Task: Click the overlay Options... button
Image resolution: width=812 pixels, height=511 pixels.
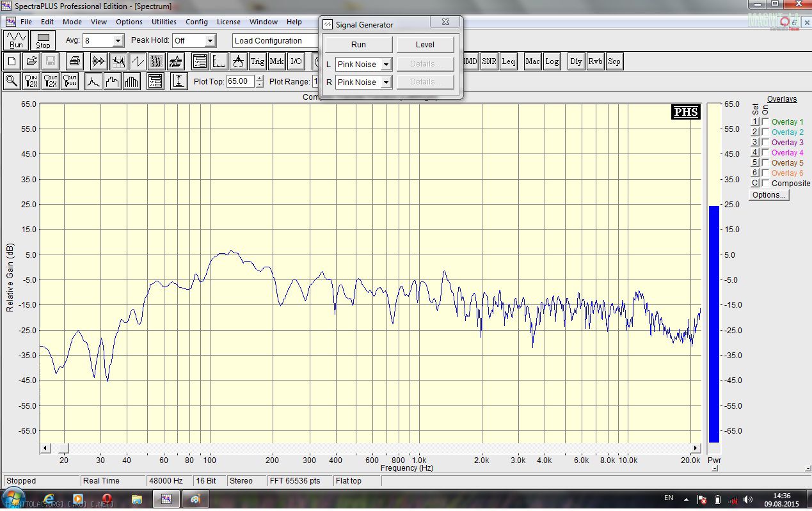Action: [769, 195]
